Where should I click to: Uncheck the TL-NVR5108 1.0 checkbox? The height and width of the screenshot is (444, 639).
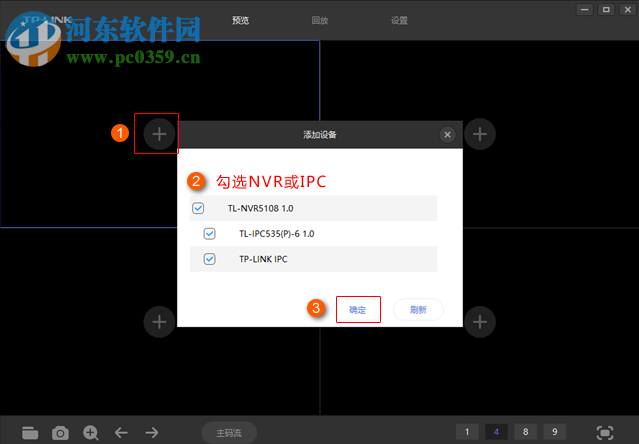(198, 208)
